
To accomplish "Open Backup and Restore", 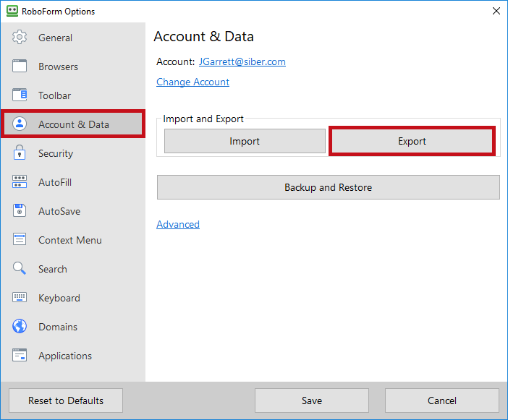I will 328,187.
